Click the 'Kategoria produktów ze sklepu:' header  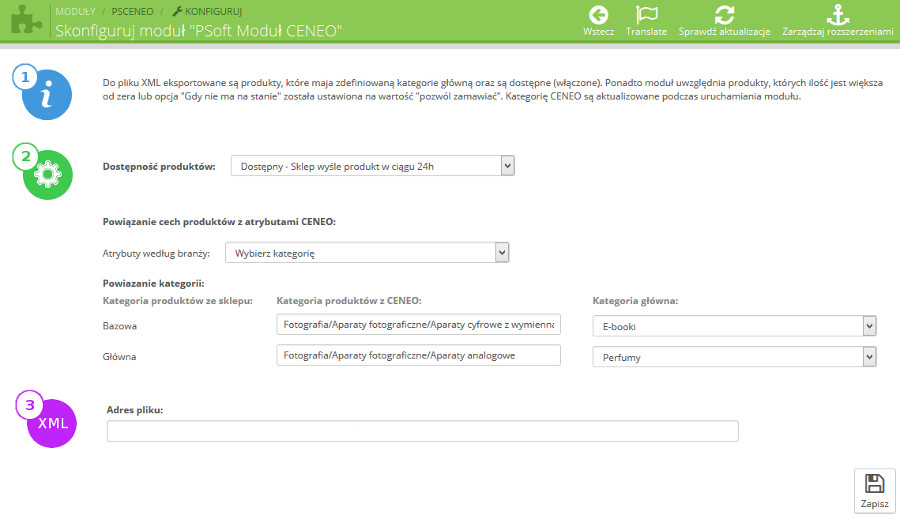pos(177,300)
